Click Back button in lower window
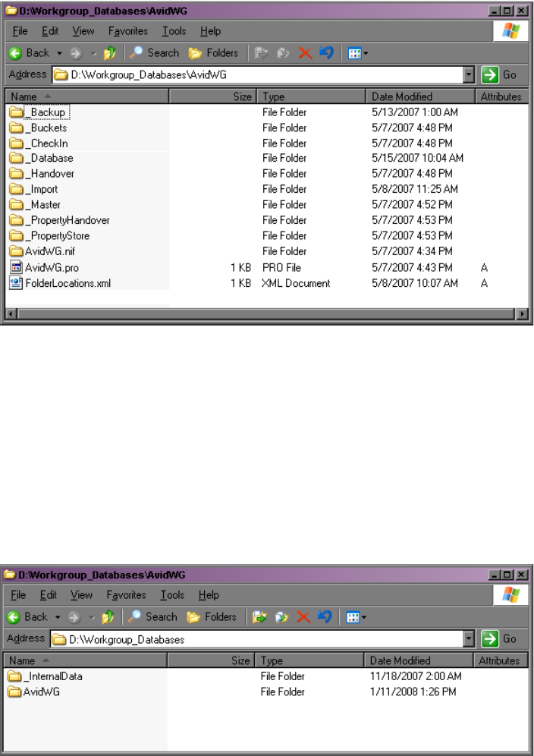 27,616
